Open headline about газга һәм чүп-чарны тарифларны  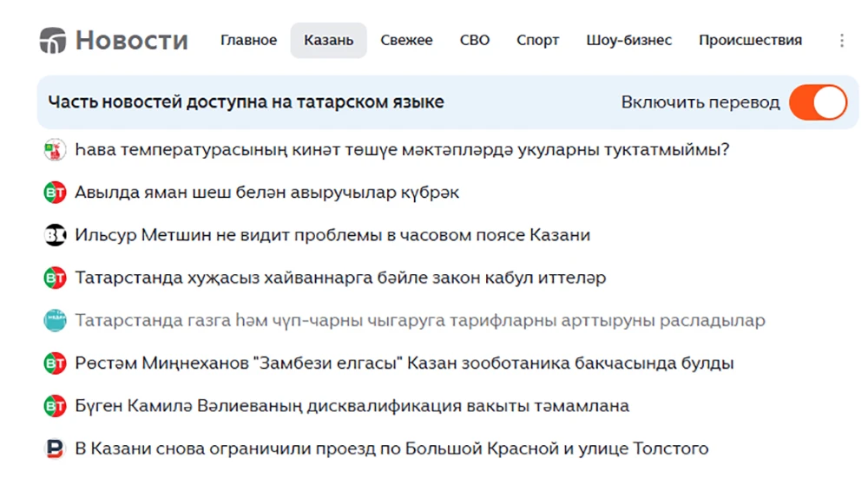pos(420,320)
